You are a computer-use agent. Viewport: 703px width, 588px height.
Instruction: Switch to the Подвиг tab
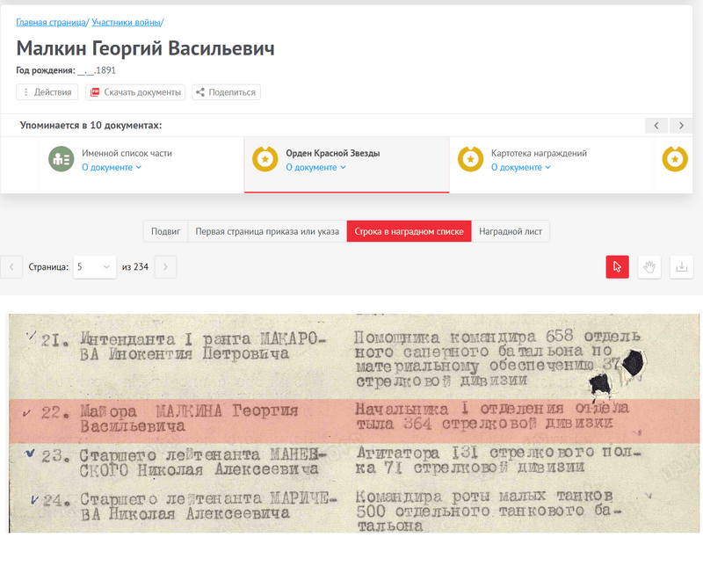(165, 231)
